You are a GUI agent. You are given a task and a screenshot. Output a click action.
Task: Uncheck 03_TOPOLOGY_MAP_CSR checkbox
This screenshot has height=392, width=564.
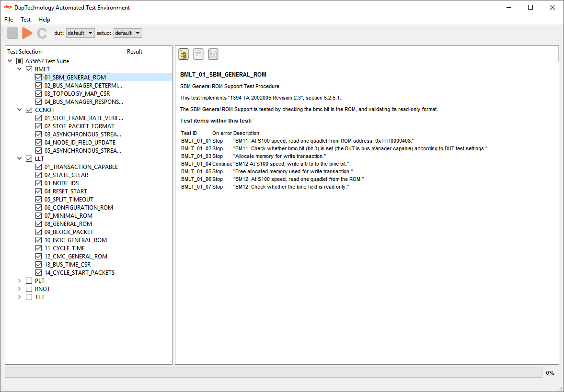pyautogui.click(x=38, y=93)
